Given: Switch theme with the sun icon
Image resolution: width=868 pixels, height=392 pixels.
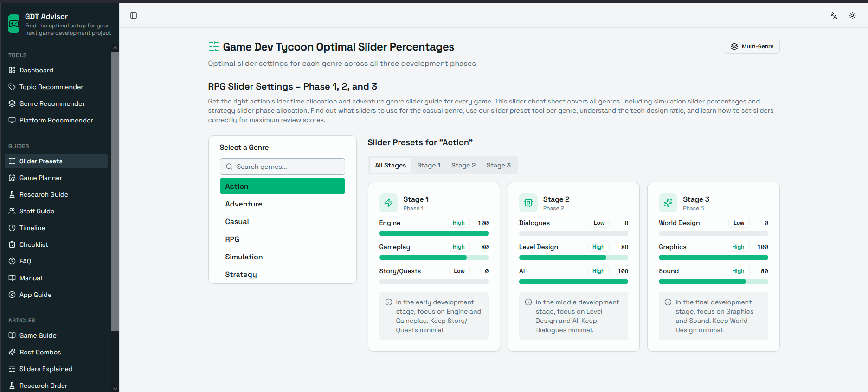Looking at the screenshot, I should [x=852, y=15].
